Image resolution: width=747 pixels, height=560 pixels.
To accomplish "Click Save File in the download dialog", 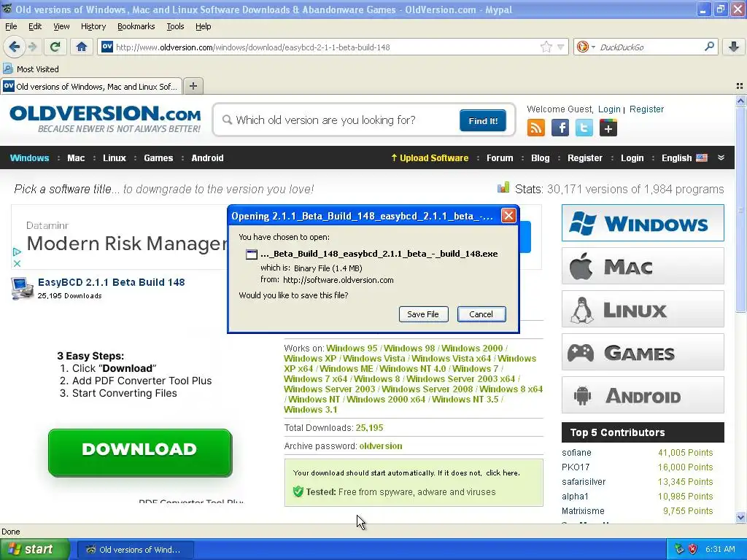I will coord(423,314).
